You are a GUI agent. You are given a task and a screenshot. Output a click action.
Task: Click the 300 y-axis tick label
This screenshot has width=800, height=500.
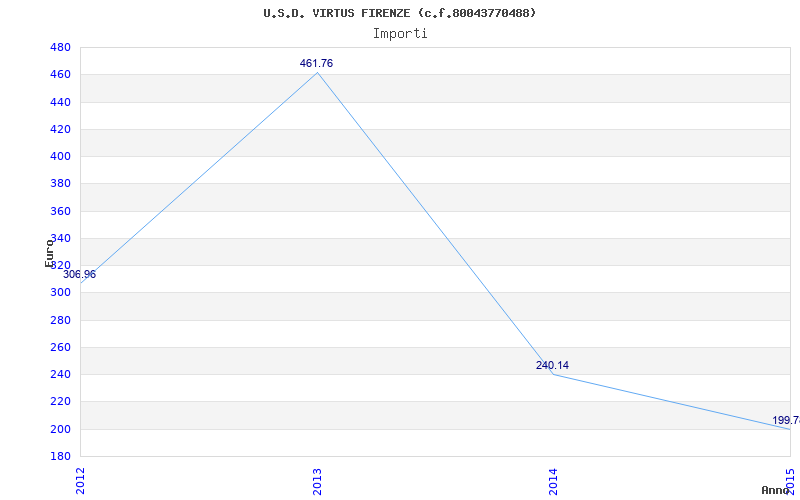(x=60, y=293)
